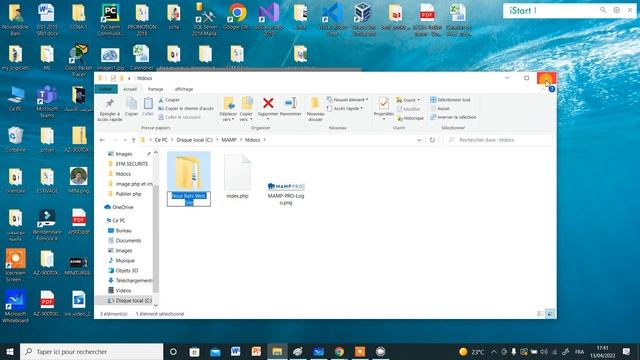Click the Coller clipboard icon
This screenshot has width=640, height=360.
tap(148, 104)
